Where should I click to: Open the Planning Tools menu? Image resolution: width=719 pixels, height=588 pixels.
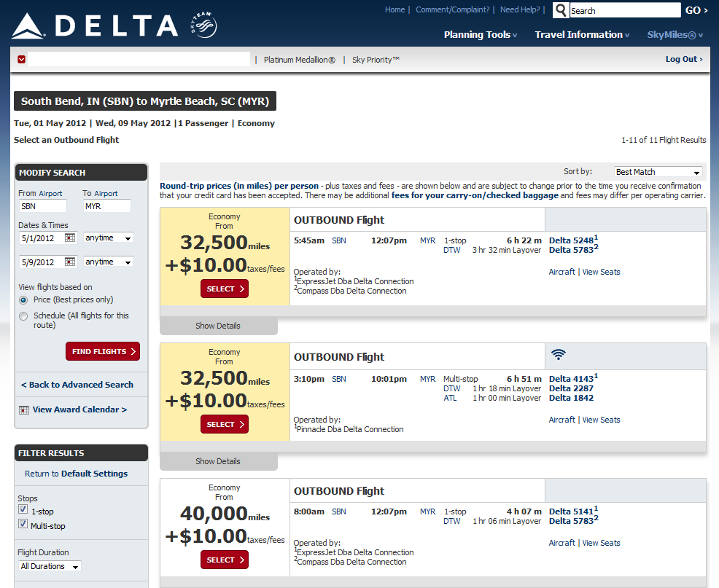[480, 35]
